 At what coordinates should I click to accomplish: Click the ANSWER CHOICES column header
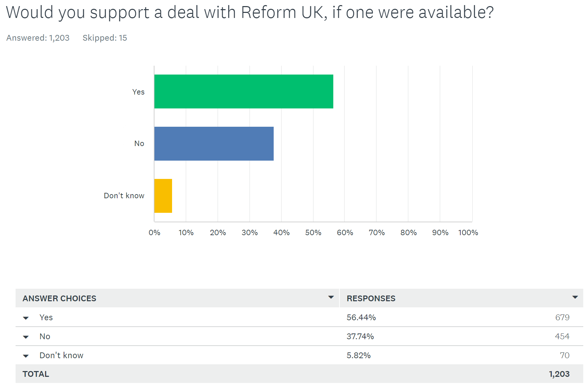pyautogui.click(x=60, y=299)
